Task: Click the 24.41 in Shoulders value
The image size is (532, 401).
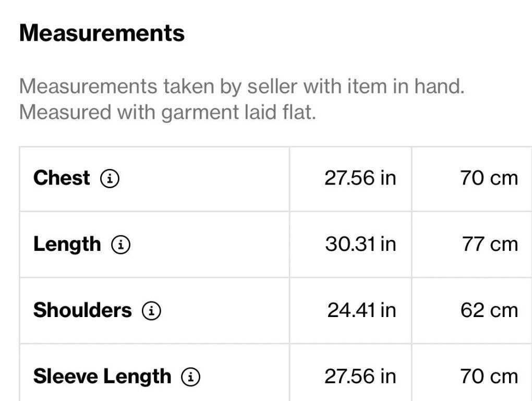Action: pyautogui.click(x=361, y=310)
